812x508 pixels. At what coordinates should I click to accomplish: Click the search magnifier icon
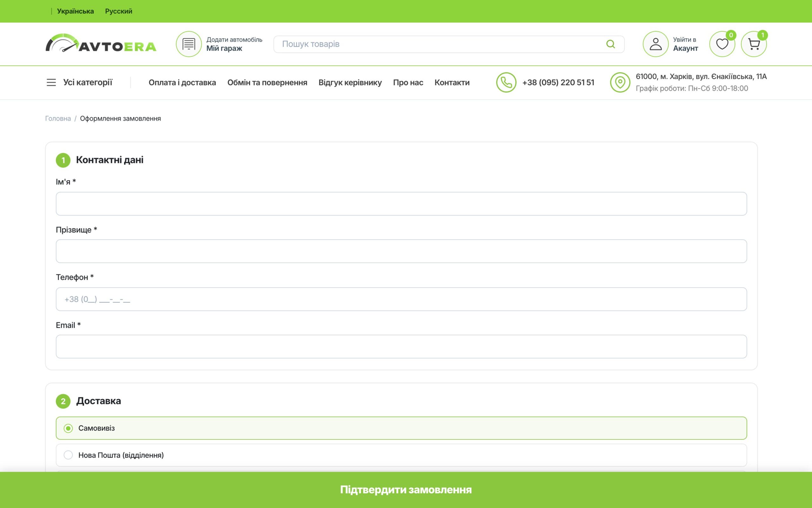click(610, 44)
